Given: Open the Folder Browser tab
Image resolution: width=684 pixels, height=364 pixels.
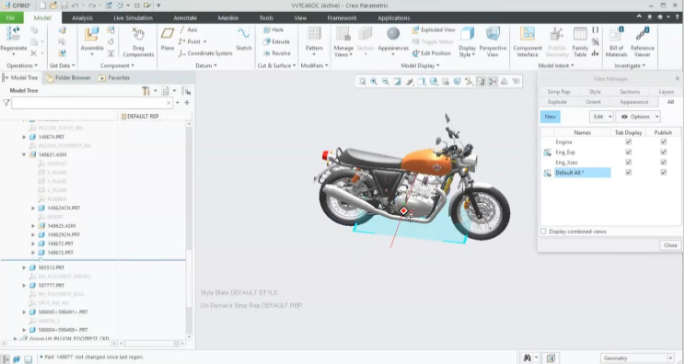Looking at the screenshot, I should (68, 78).
